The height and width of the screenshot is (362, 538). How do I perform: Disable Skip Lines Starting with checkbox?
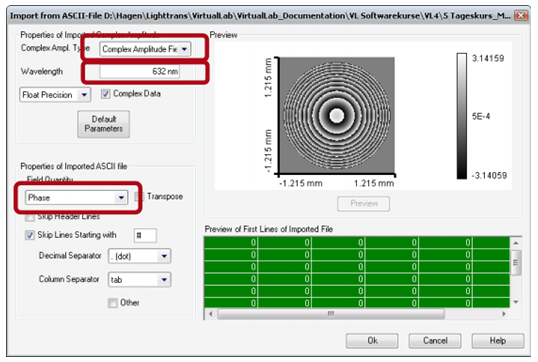point(30,235)
